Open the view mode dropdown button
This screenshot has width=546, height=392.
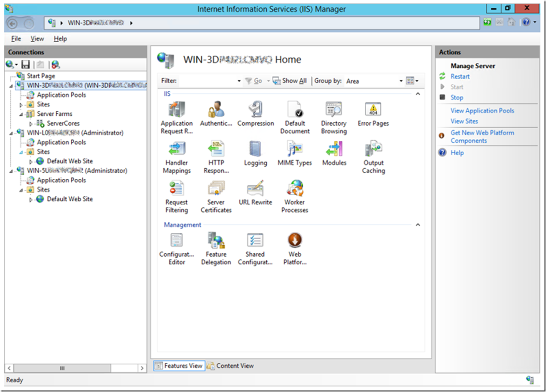pyautogui.click(x=412, y=81)
